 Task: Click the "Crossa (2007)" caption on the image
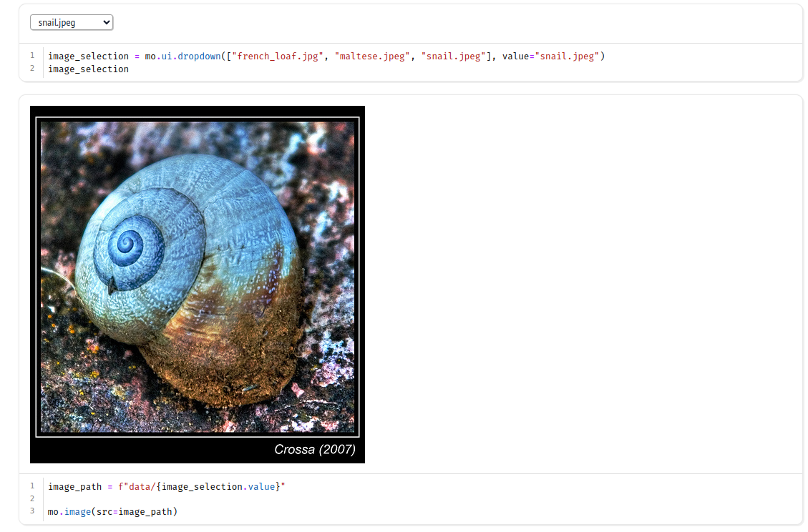(x=315, y=449)
